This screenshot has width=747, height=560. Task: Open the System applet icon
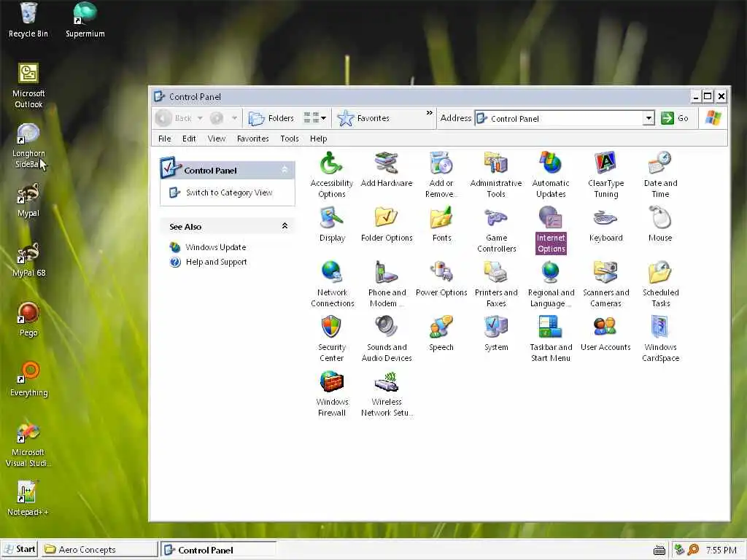(x=496, y=334)
